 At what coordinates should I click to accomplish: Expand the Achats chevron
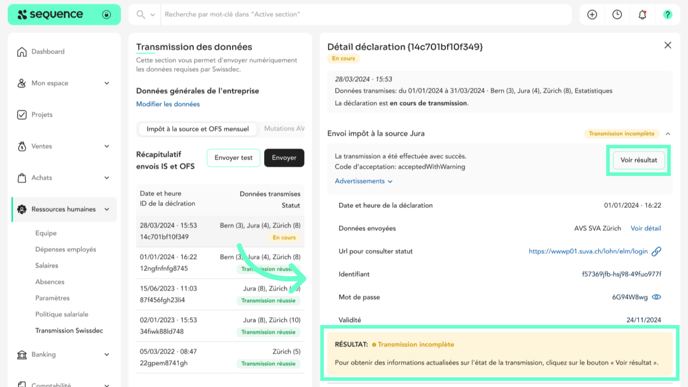click(107, 178)
